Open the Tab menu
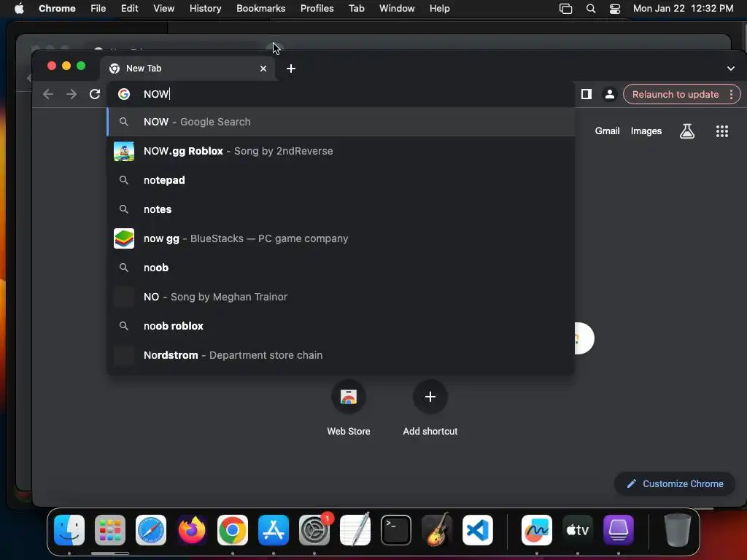This screenshot has height=560, width=747. pyautogui.click(x=356, y=8)
